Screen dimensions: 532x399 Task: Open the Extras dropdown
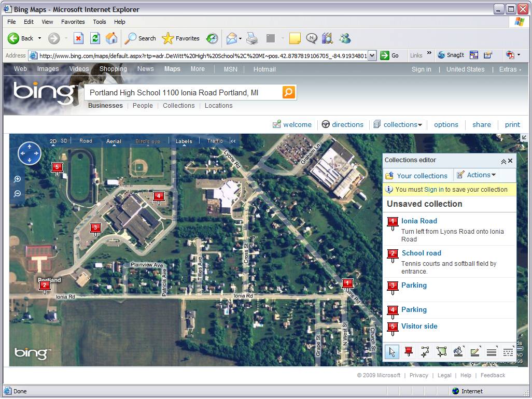510,69
